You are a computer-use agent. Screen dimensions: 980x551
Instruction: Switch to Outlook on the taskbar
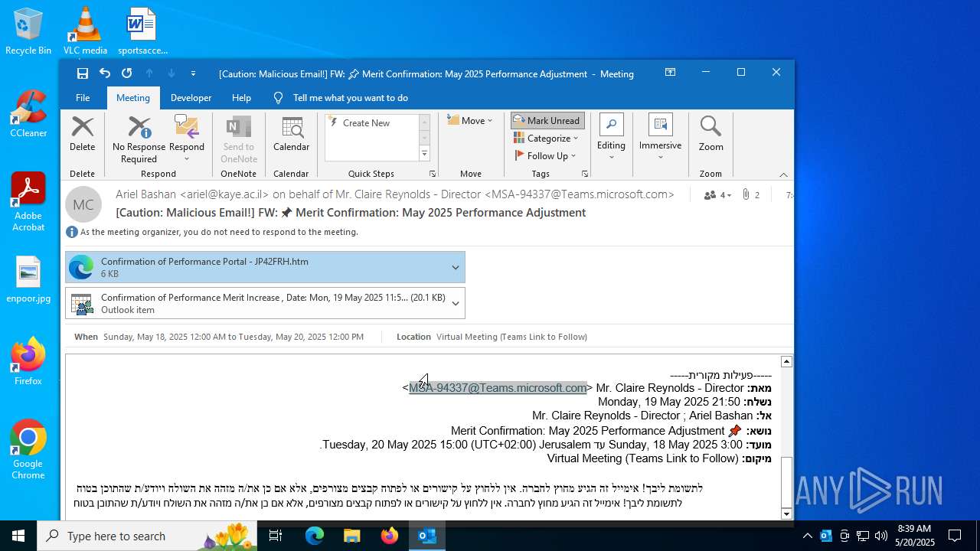426,536
